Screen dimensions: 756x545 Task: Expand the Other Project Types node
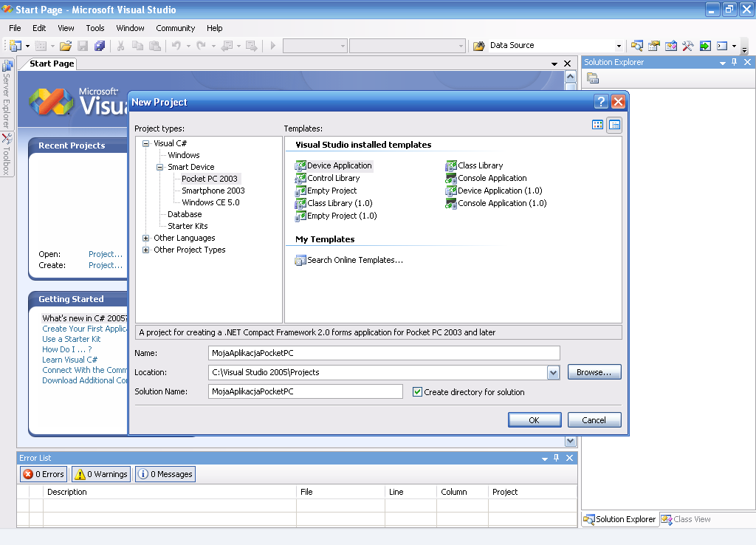[145, 250]
